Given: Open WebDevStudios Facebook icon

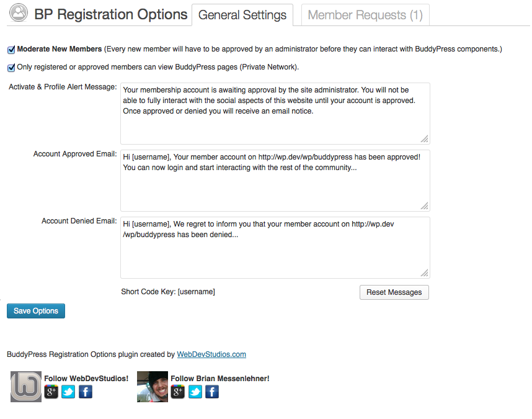Looking at the screenshot, I should pyautogui.click(x=86, y=392).
